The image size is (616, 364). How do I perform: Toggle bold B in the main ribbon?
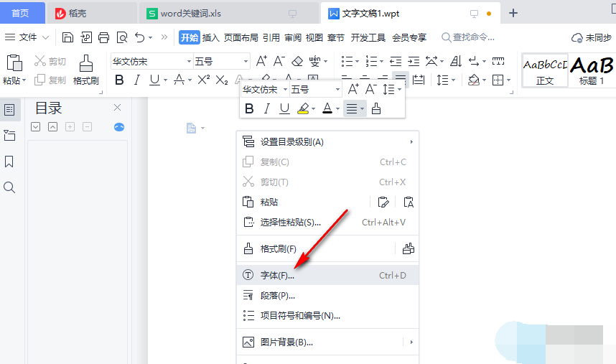tap(119, 80)
